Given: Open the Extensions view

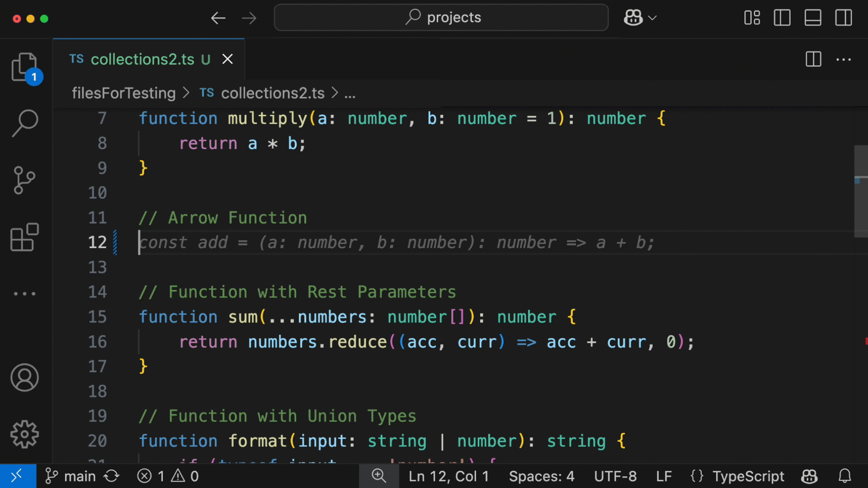Looking at the screenshot, I should click(x=24, y=237).
